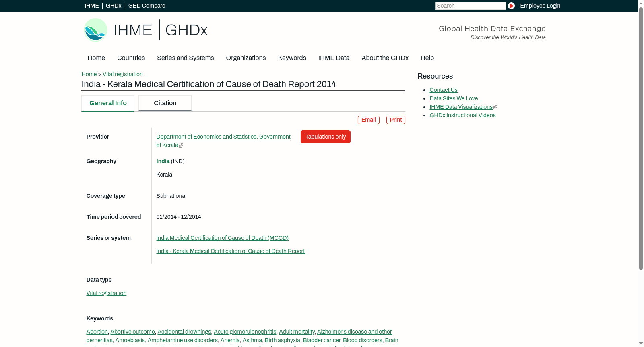This screenshot has height=347, width=644.
Task: Click the Birth asphyxia keyword link
Action: [283, 341]
